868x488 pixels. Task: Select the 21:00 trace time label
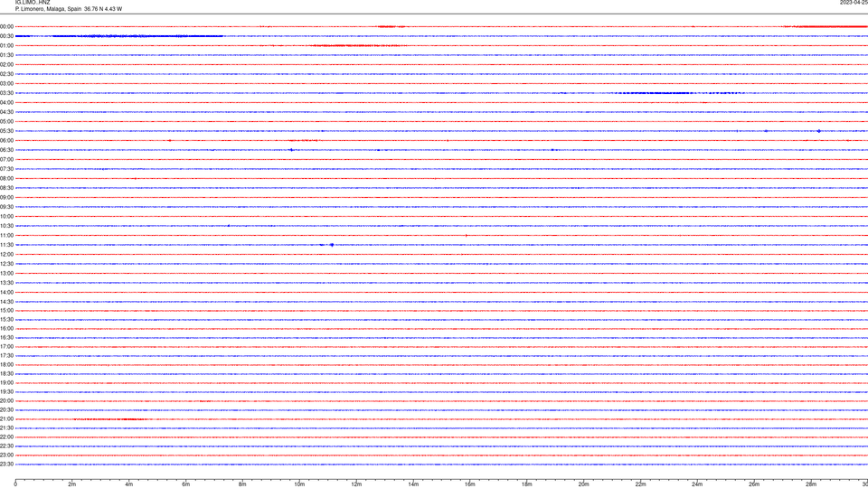click(6, 418)
